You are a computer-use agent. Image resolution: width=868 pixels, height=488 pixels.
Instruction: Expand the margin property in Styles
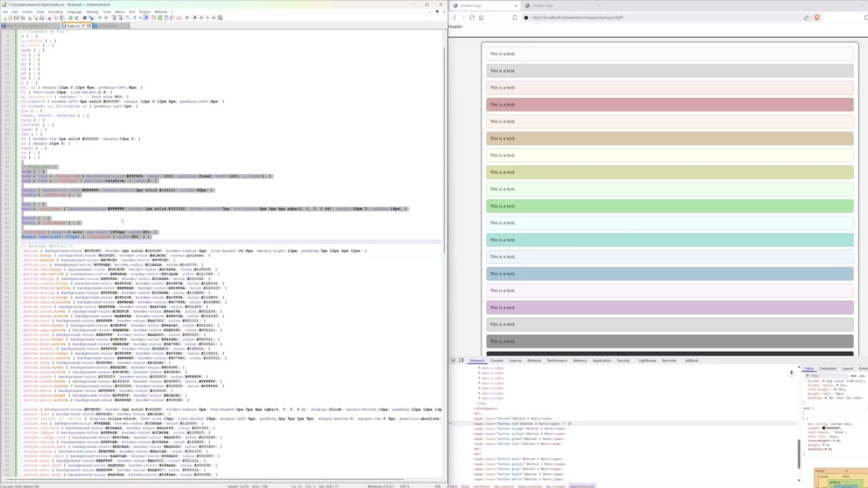tap(824, 445)
